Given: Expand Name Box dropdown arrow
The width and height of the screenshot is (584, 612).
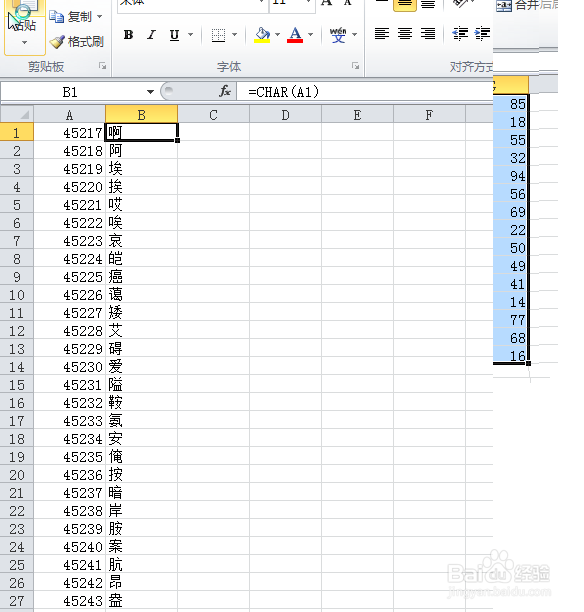Looking at the screenshot, I should (150, 92).
